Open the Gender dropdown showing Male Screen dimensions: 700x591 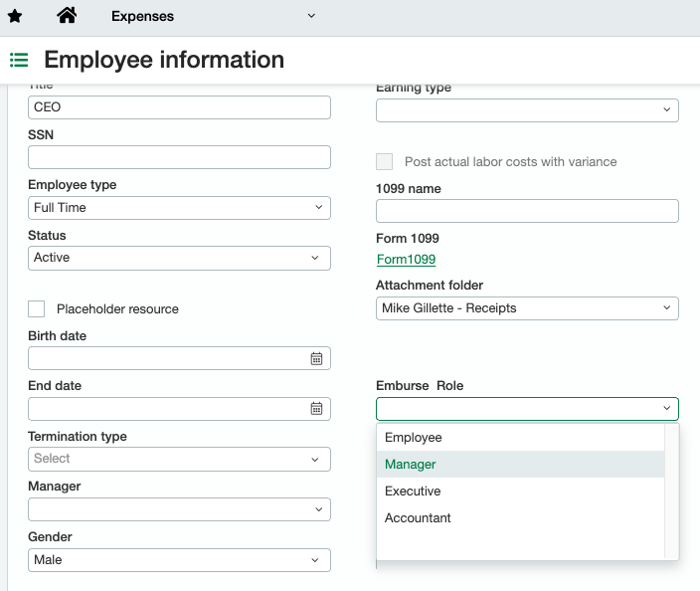tap(179, 560)
